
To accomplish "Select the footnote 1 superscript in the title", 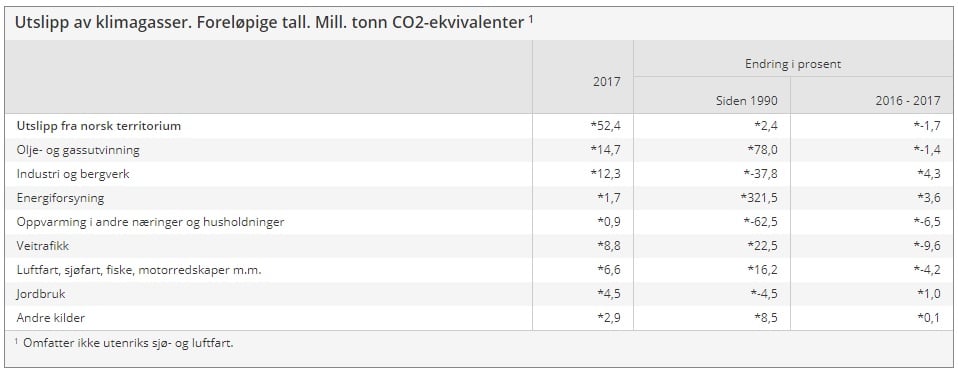I will [x=531, y=18].
